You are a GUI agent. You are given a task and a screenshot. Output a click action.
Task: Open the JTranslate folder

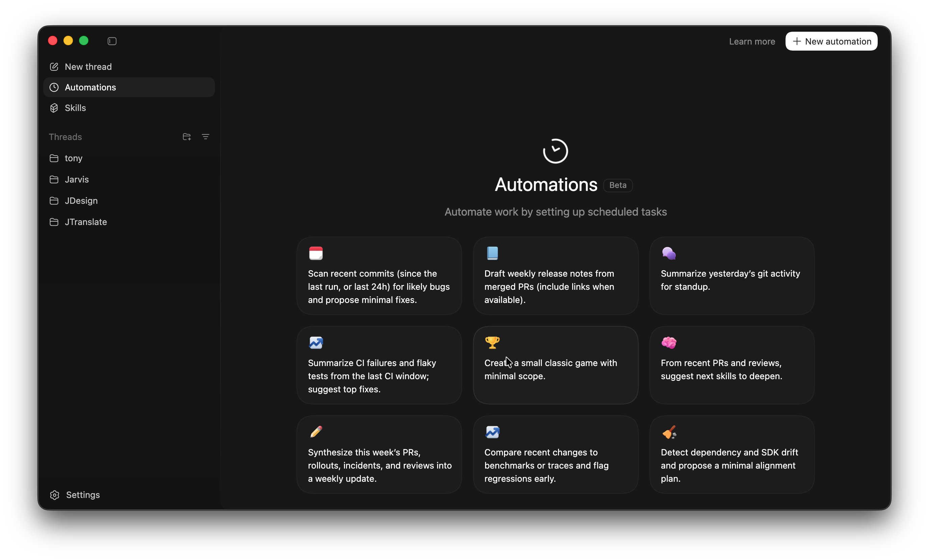click(86, 222)
